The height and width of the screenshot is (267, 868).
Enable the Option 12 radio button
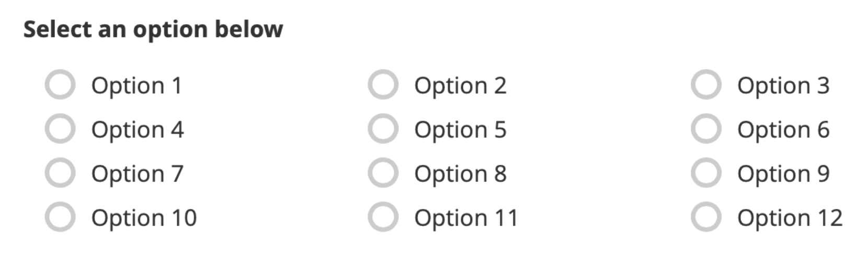(x=706, y=217)
